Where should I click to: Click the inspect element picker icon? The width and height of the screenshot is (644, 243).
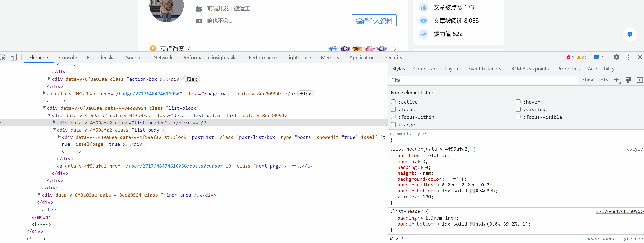(3, 58)
